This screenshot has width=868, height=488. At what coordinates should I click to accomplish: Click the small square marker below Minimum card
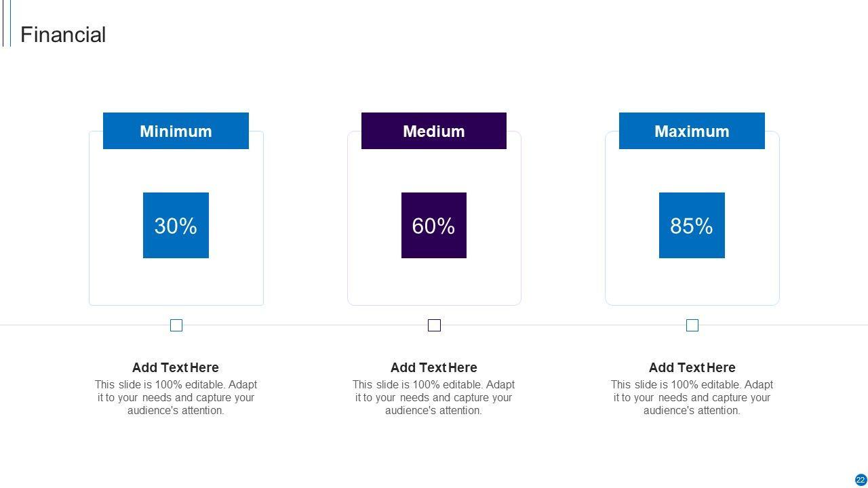coord(176,325)
